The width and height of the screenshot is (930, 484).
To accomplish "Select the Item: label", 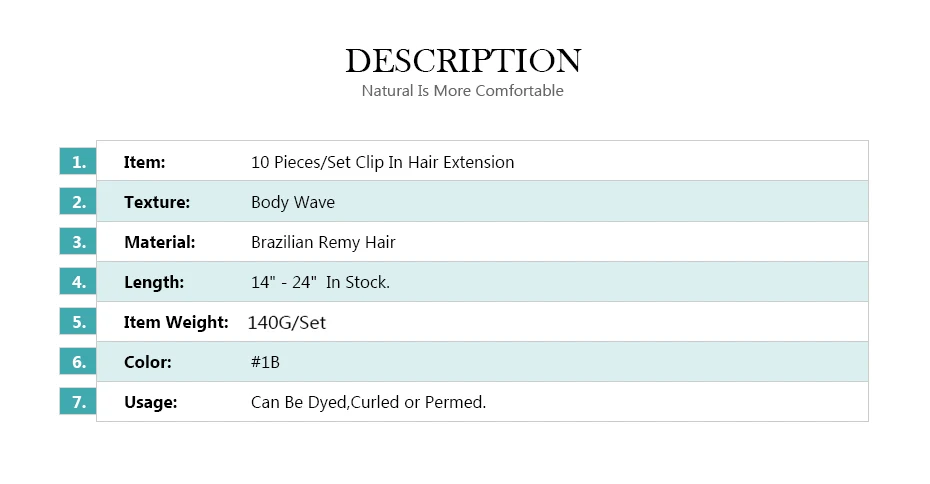I will pos(144,162).
